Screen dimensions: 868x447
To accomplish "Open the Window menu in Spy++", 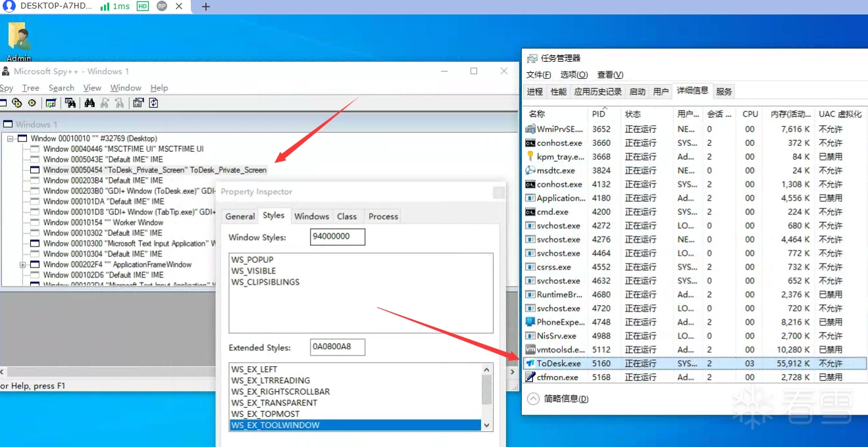I will click(x=126, y=88).
